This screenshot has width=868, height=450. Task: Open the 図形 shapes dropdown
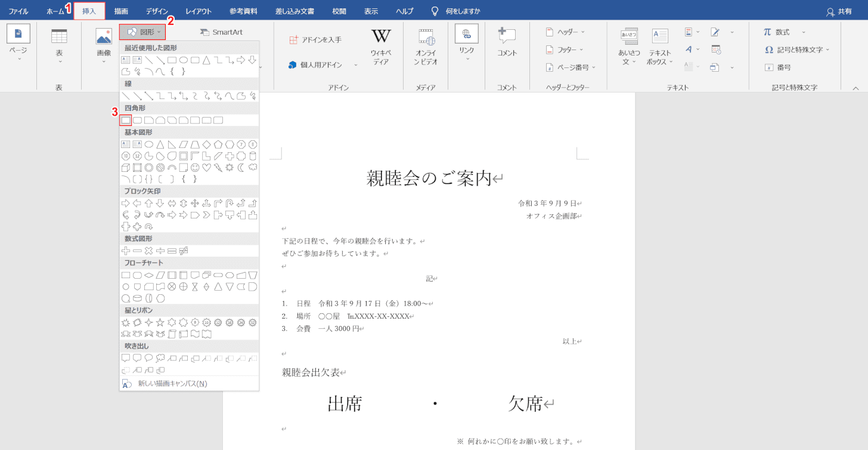[142, 32]
